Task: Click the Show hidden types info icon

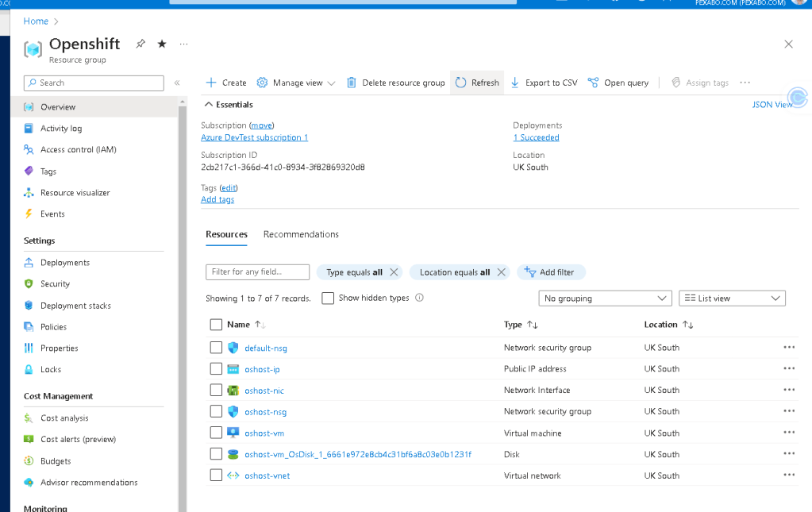Action: [x=419, y=298]
